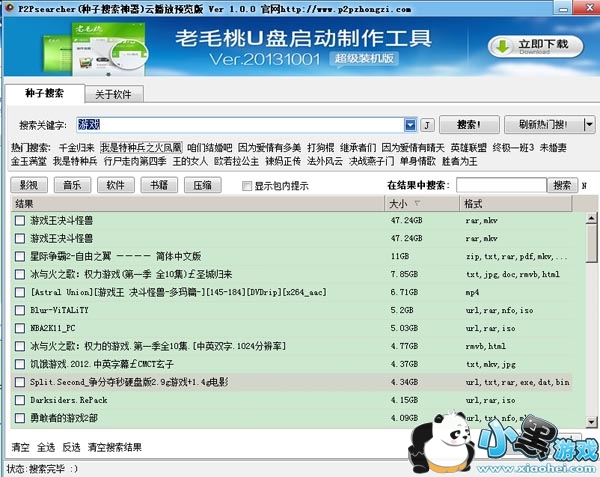Viewport: 600px width, 477px height.
Task: Click the 刷新热门搜! button
Action: pos(544,125)
